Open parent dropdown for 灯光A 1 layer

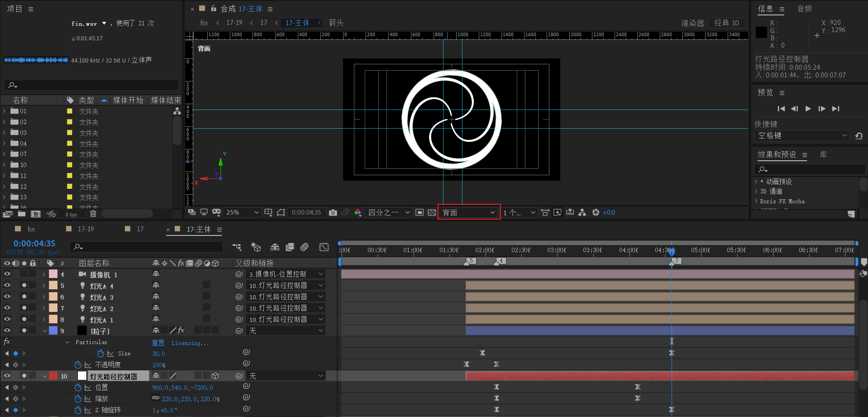click(286, 319)
